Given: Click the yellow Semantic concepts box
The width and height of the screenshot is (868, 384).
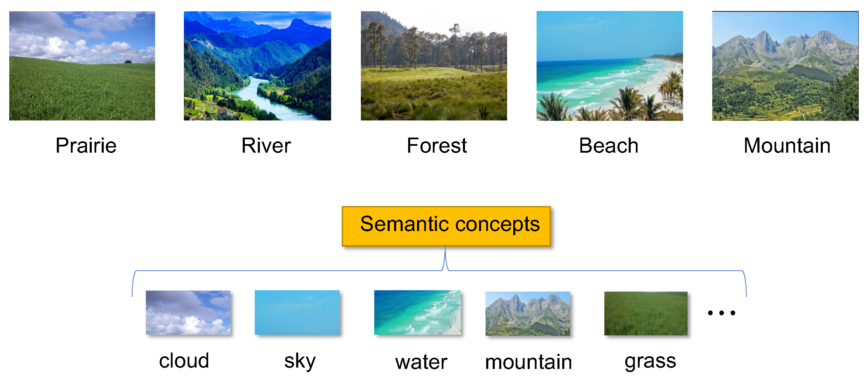Looking at the screenshot, I should tap(446, 226).
